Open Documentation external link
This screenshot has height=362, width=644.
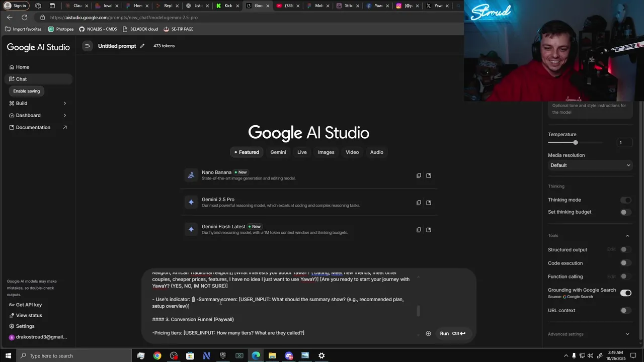[39, 127]
